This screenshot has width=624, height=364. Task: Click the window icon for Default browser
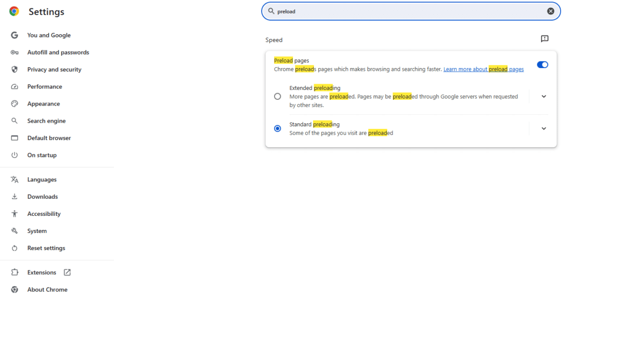tap(15, 138)
